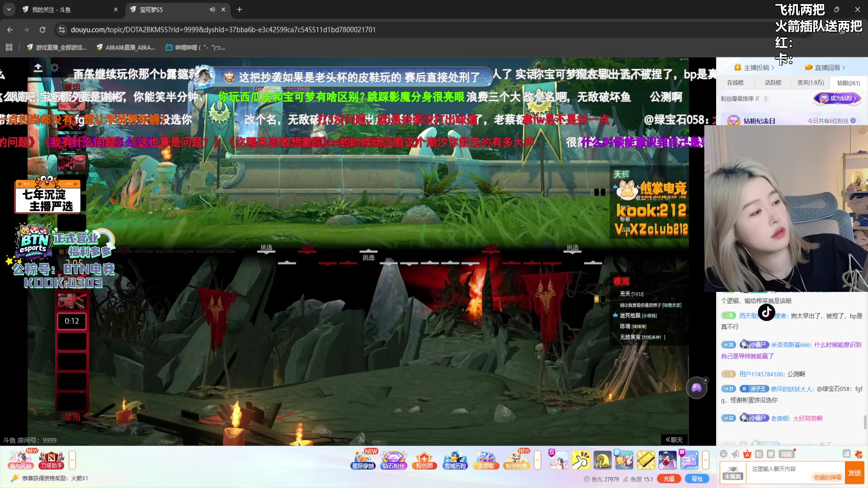Click the TikTok logo overlay in chat
868x488 pixels.
766,312
